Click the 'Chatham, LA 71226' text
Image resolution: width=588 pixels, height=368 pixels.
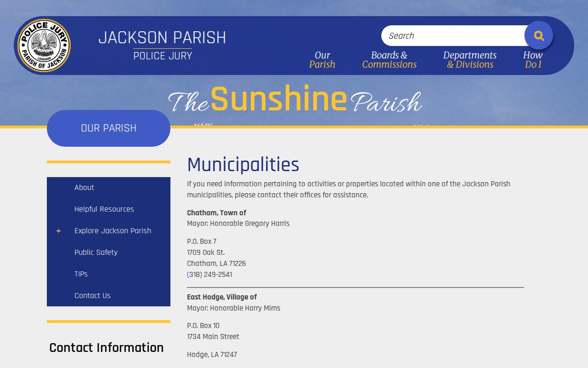(216, 264)
